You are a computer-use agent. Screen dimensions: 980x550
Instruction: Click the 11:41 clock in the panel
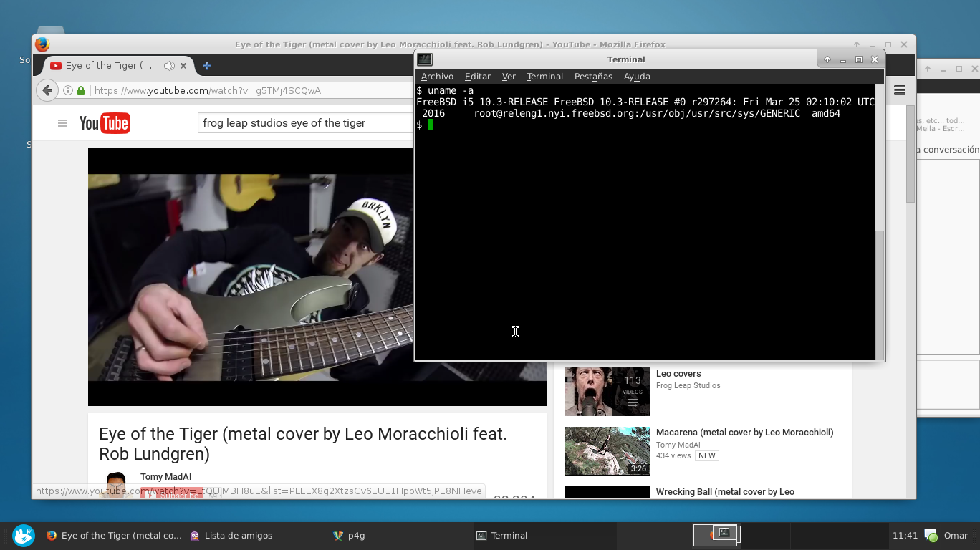905,535
